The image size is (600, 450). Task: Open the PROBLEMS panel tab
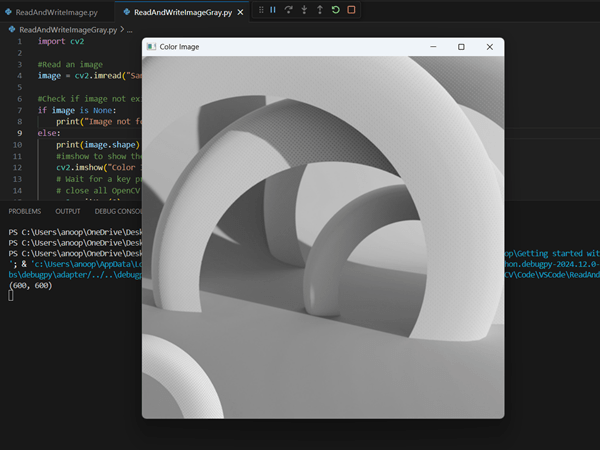pyautogui.click(x=24, y=211)
